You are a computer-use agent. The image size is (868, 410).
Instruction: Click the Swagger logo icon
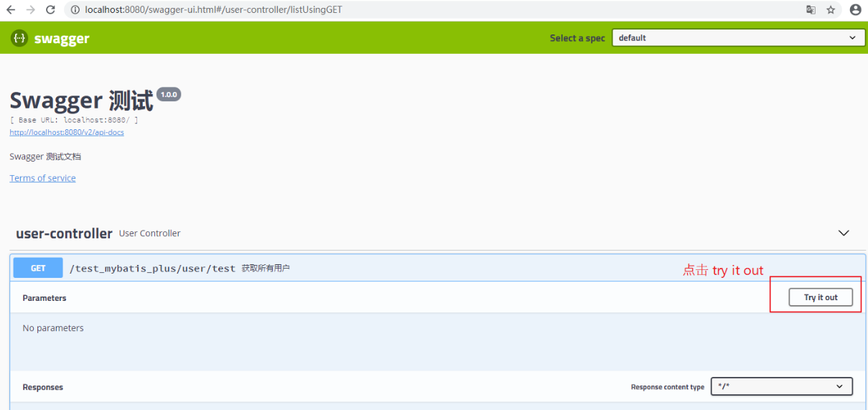tap(19, 38)
